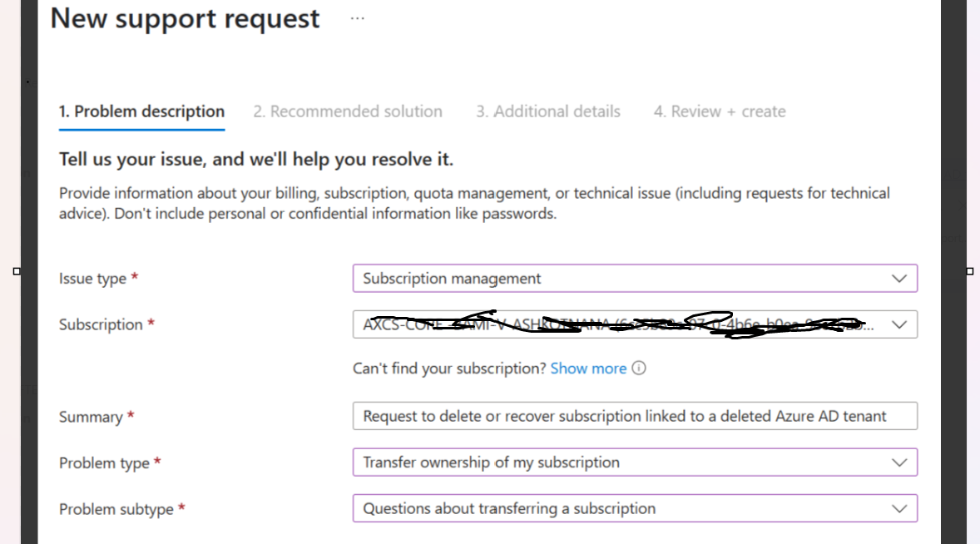Click the Issue type chevron icon
The image size is (980, 544).
click(x=899, y=278)
